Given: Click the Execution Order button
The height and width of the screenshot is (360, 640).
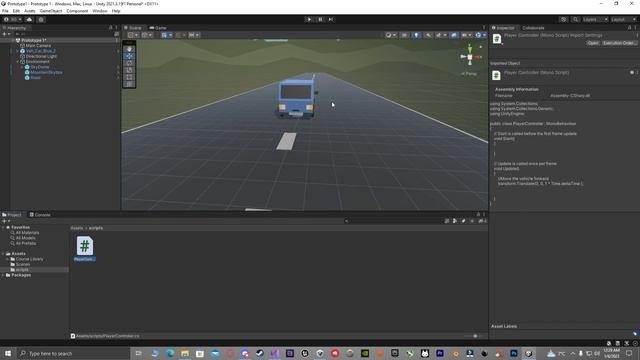Looking at the screenshot, I should (619, 43).
